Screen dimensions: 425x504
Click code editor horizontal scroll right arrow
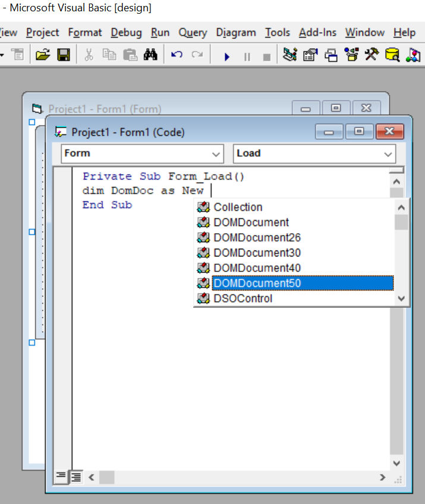pyautogui.click(x=382, y=477)
